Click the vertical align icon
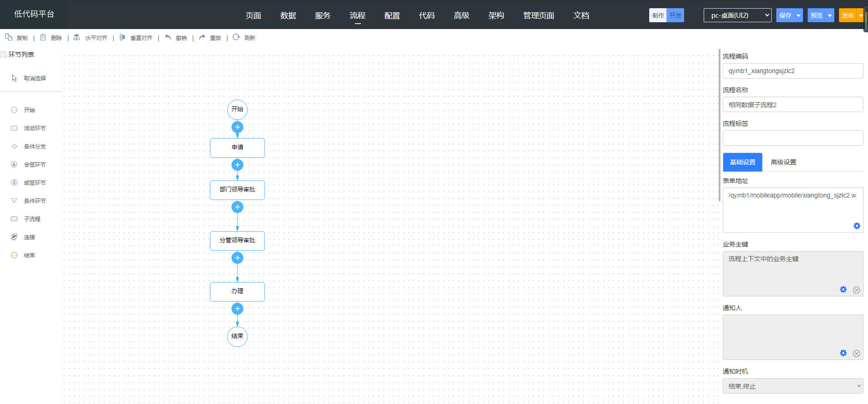 pos(122,37)
